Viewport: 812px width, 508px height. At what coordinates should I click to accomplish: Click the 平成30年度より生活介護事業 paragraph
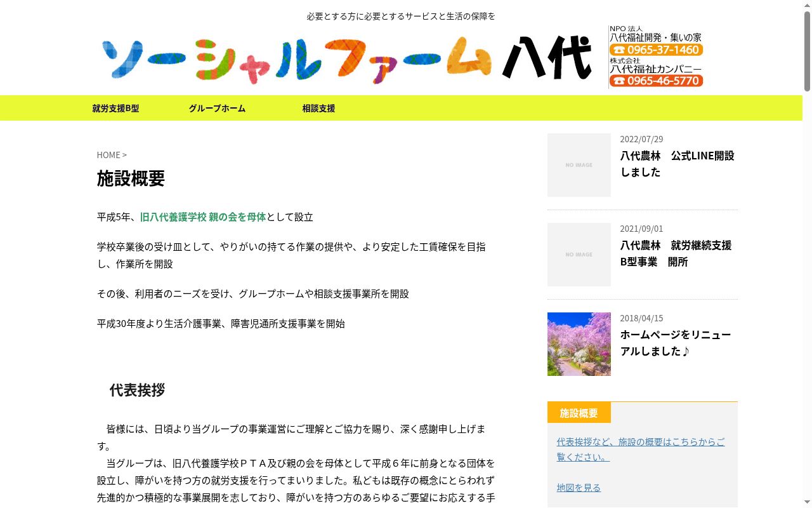(x=221, y=324)
